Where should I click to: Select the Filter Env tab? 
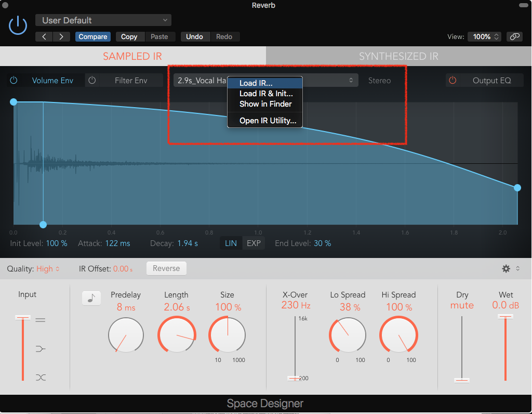coord(131,81)
